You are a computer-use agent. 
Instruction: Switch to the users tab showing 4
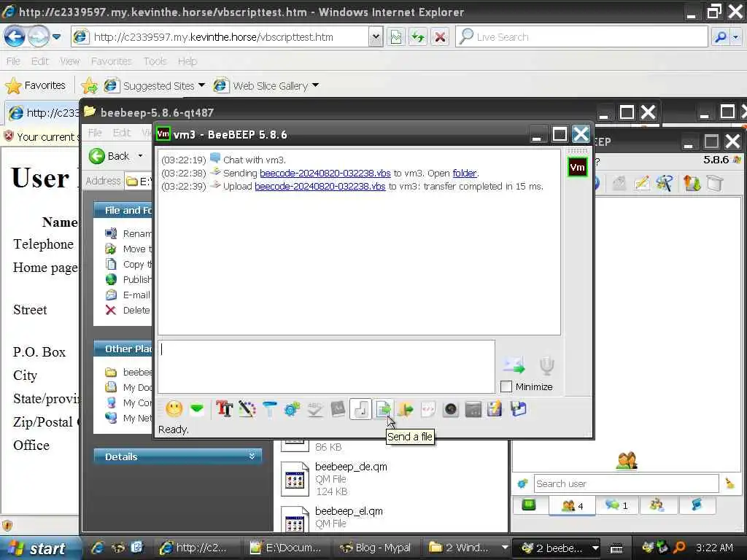(x=572, y=505)
